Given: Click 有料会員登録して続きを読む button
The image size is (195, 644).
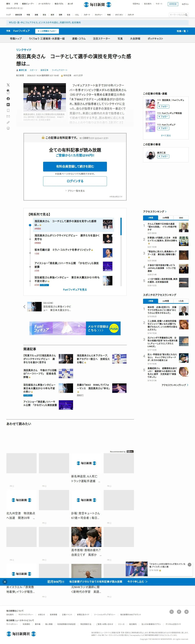Looking at the screenshot, I should pyautogui.click(x=75, y=166).
